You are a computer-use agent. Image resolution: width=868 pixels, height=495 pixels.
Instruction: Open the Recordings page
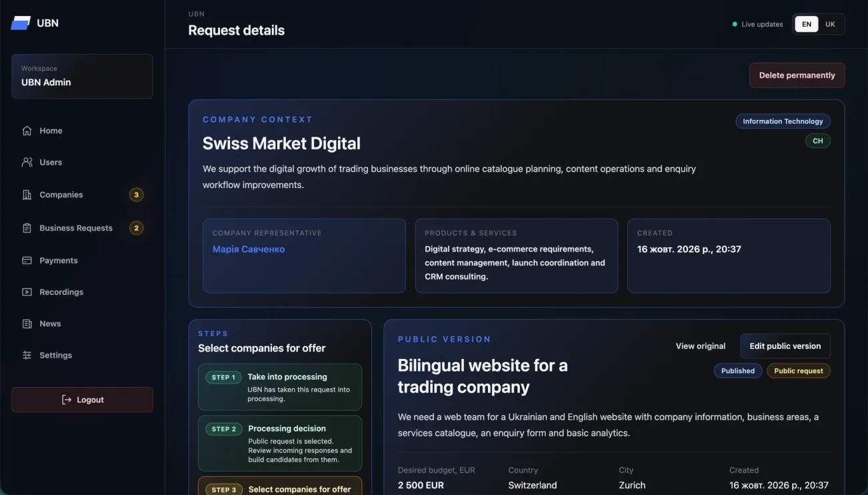click(82, 292)
